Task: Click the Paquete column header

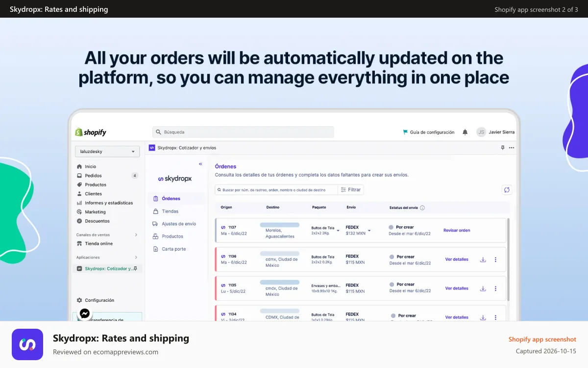Action: pos(319,208)
